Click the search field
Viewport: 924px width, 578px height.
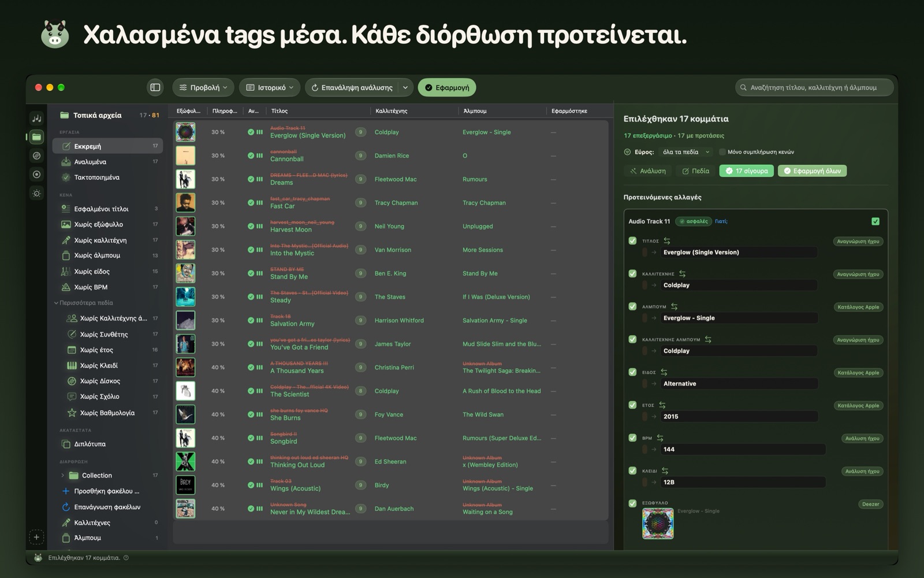tap(814, 87)
